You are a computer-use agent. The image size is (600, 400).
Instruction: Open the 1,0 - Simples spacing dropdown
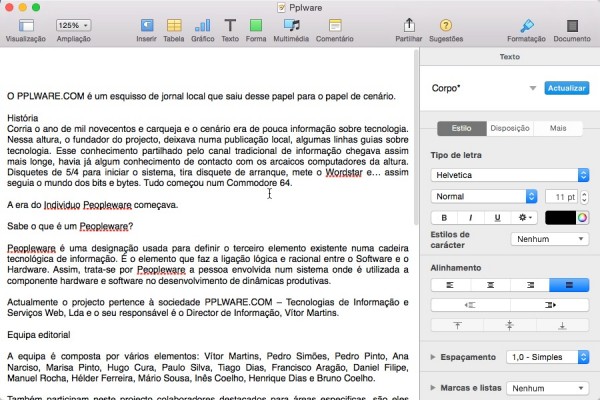pyautogui.click(x=548, y=357)
